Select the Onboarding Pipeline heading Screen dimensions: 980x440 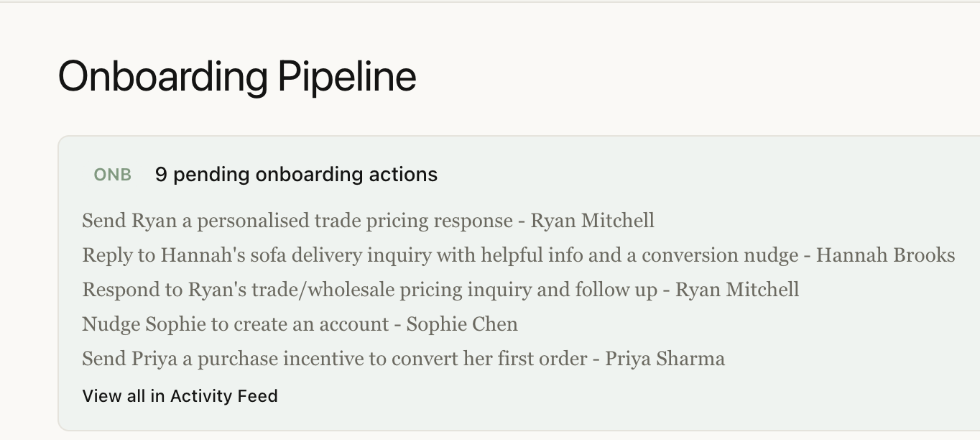pyautogui.click(x=237, y=76)
